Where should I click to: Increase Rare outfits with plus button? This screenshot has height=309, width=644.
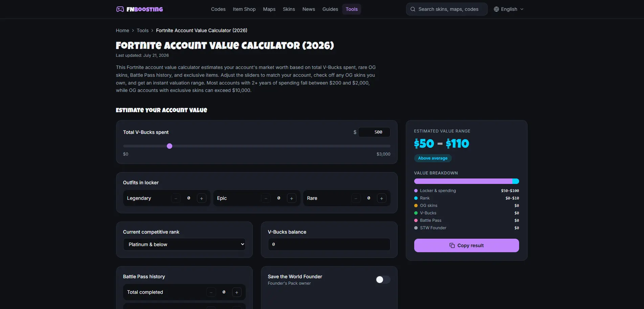(382, 198)
